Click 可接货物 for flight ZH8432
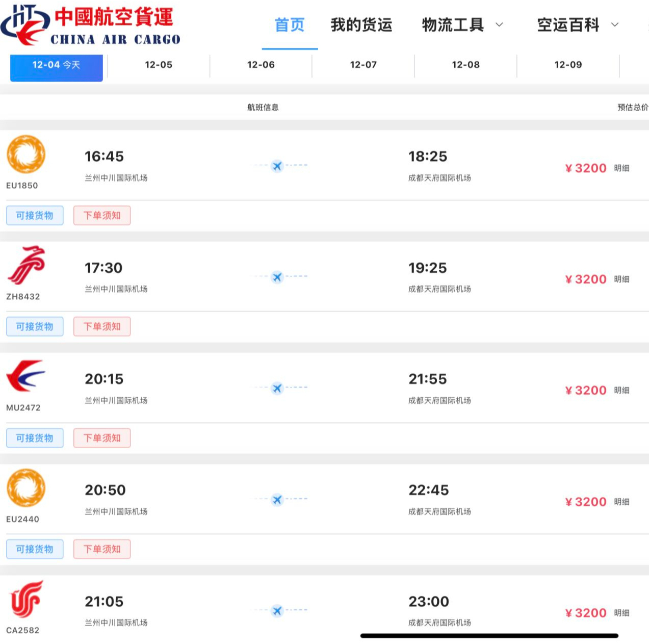 click(35, 327)
